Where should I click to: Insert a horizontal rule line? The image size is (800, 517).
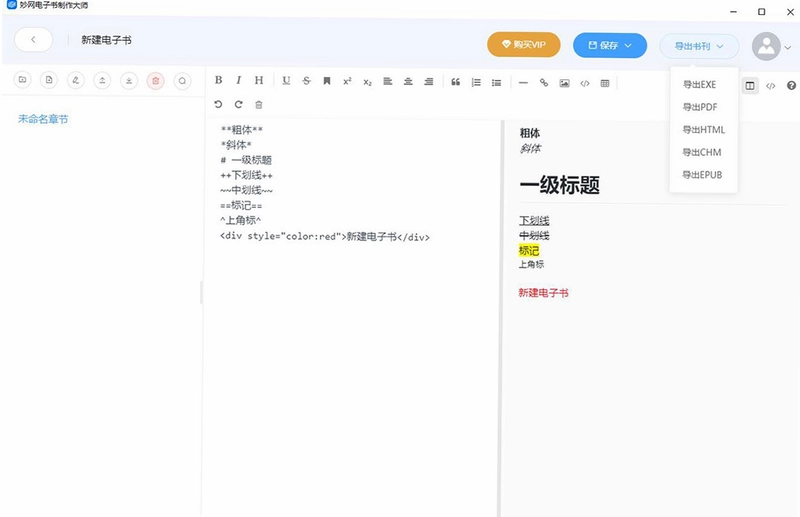[x=523, y=83]
